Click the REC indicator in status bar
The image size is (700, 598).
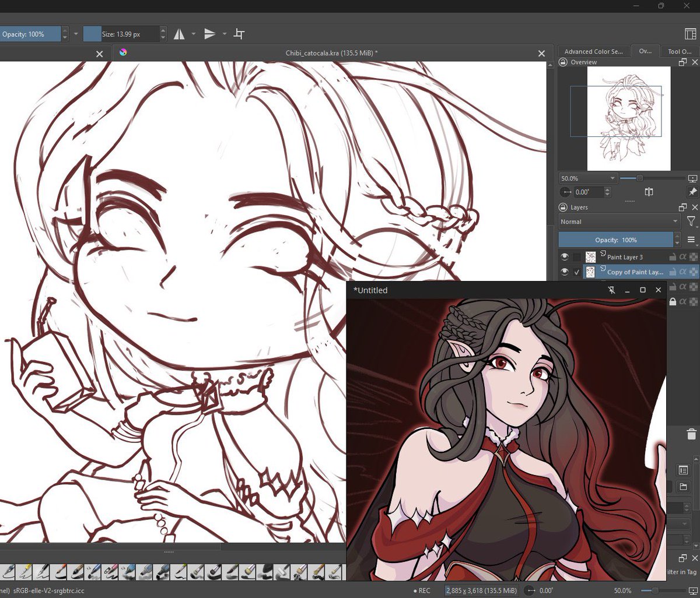(x=422, y=590)
